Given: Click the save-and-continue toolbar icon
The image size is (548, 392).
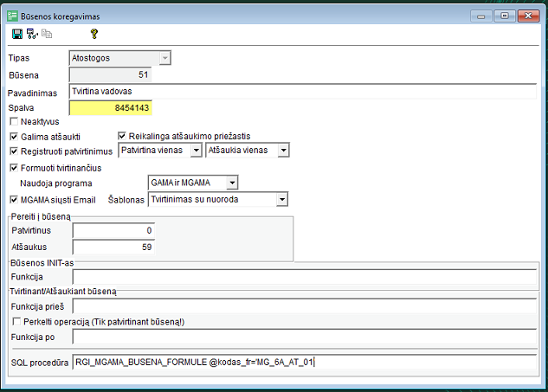Looking at the screenshot, I should tap(32, 34).
